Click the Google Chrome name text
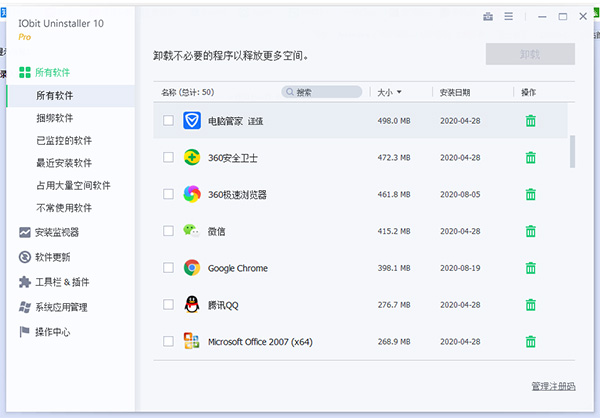 pyautogui.click(x=238, y=268)
